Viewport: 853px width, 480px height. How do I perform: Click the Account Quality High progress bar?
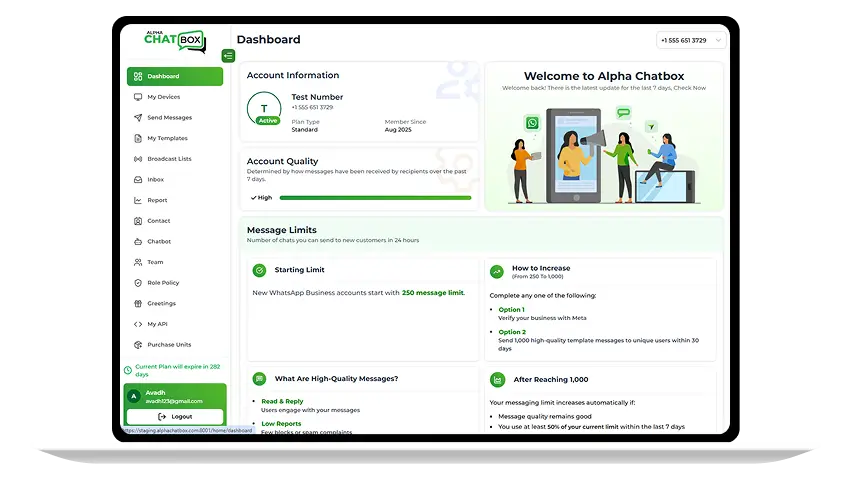tap(375, 198)
